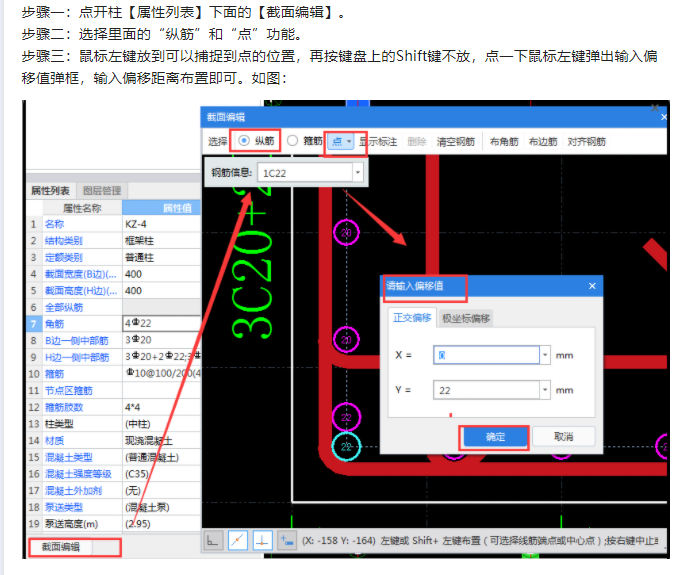Click the 钢筋信息 field showing 1C22
693x575 pixels.
click(x=305, y=173)
